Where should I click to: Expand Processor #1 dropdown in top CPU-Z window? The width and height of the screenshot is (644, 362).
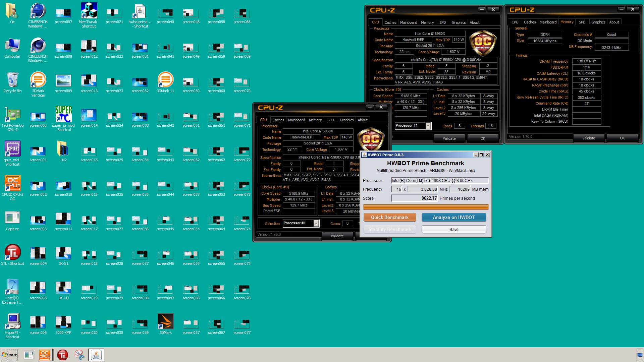click(428, 126)
